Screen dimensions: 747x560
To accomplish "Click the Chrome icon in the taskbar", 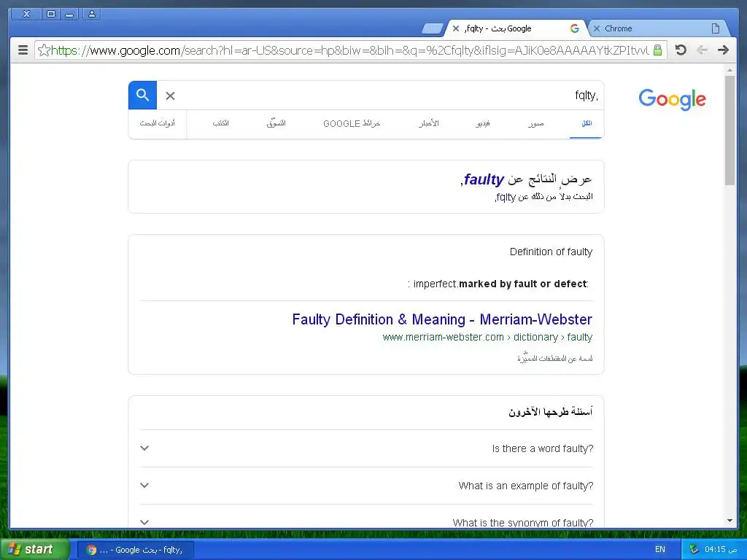I will pyautogui.click(x=91, y=550).
